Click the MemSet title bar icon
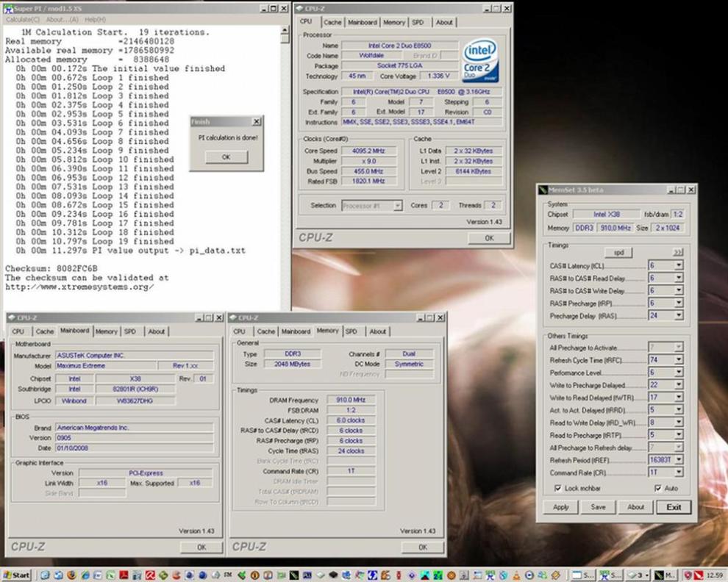This screenshot has height=582, width=728. (x=543, y=190)
